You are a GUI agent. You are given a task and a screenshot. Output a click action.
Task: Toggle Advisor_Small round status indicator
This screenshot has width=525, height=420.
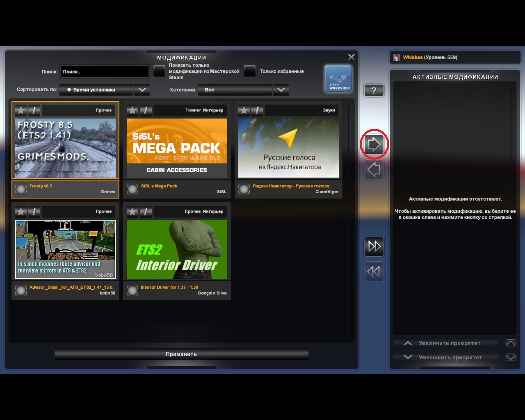coord(21,290)
